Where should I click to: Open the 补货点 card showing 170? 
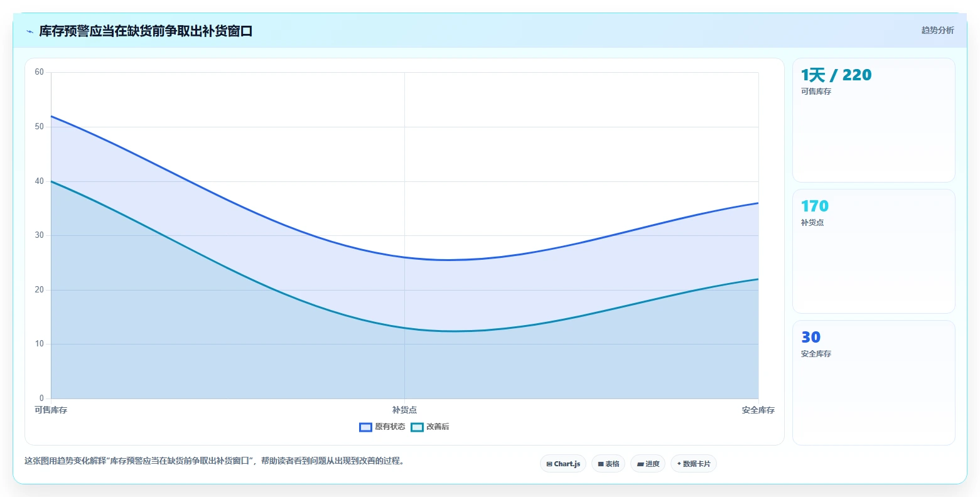874,251
